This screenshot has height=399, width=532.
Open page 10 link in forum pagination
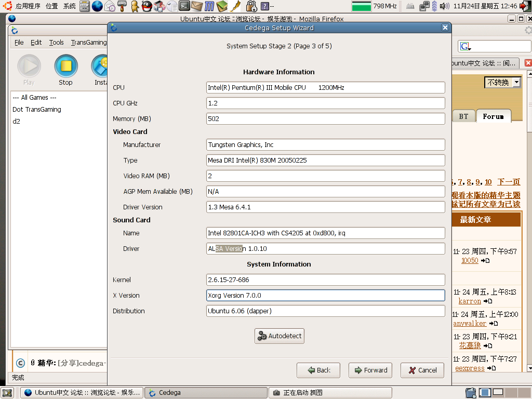click(488, 182)
